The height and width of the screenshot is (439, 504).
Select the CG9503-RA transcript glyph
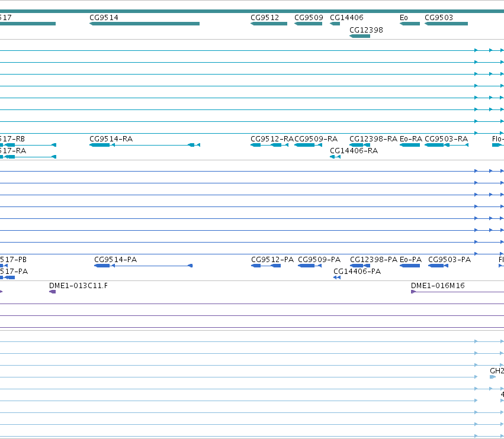point(447,145)
